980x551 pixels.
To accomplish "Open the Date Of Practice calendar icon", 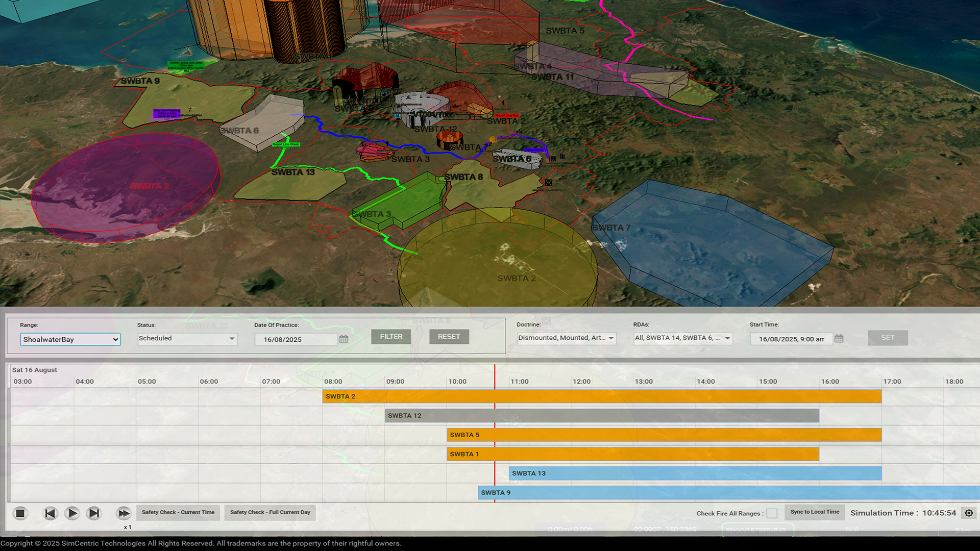I will click(x=344, y=339).
